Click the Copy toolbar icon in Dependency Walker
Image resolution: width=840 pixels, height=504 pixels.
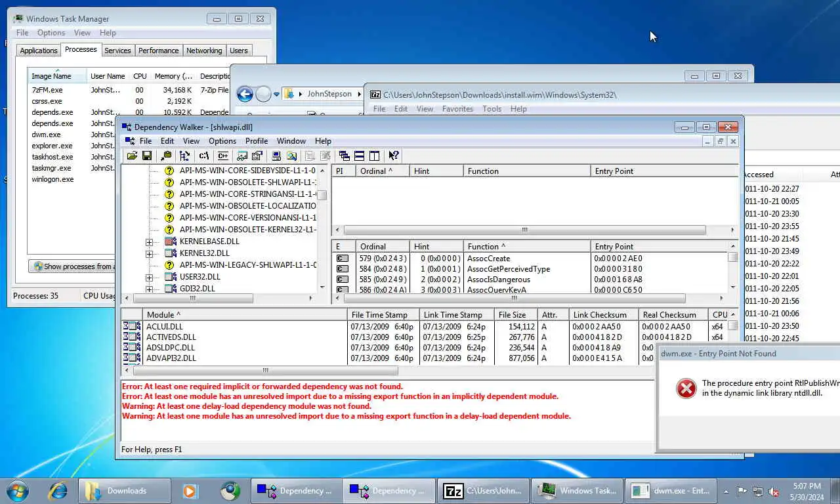166,156
